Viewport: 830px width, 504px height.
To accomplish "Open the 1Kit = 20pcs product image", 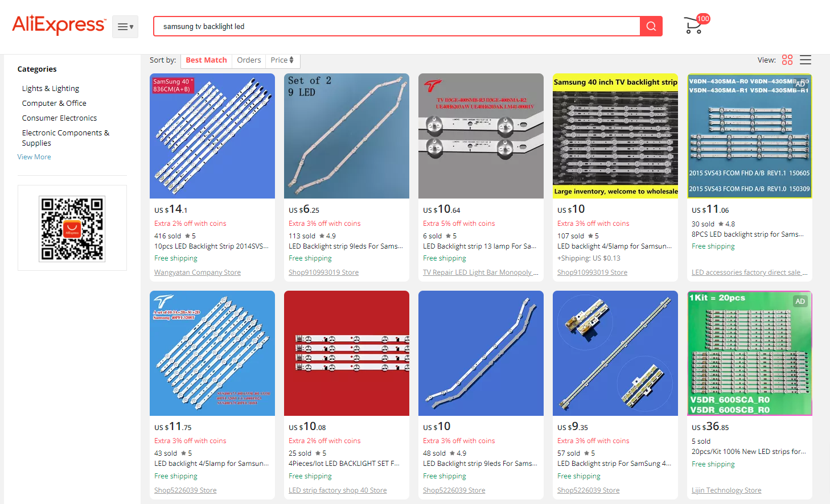I will coord(750,353).
